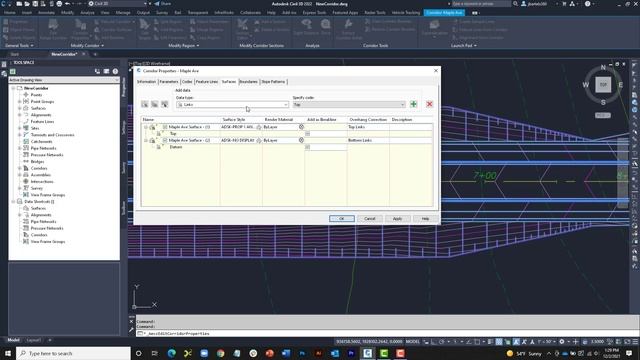This screenshot has width=640, height=360.
Task: Switch to the Feature Lines tab
Action: coord(207,82)
